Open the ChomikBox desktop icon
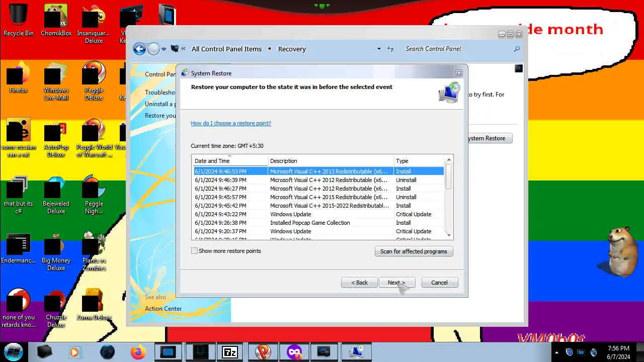The image size is (644, 362). click(56, 20)
